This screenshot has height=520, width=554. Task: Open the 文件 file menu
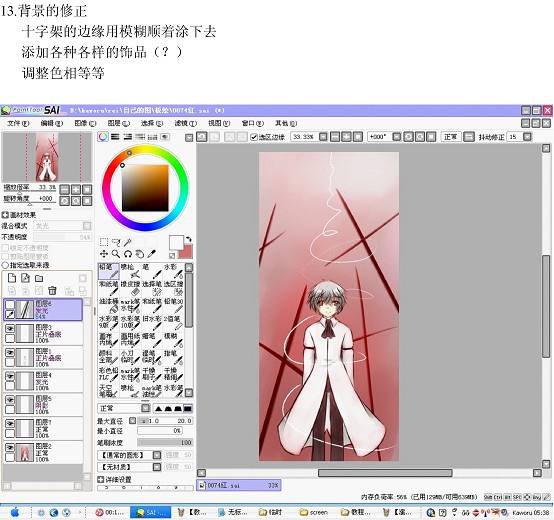coord(18,123)
